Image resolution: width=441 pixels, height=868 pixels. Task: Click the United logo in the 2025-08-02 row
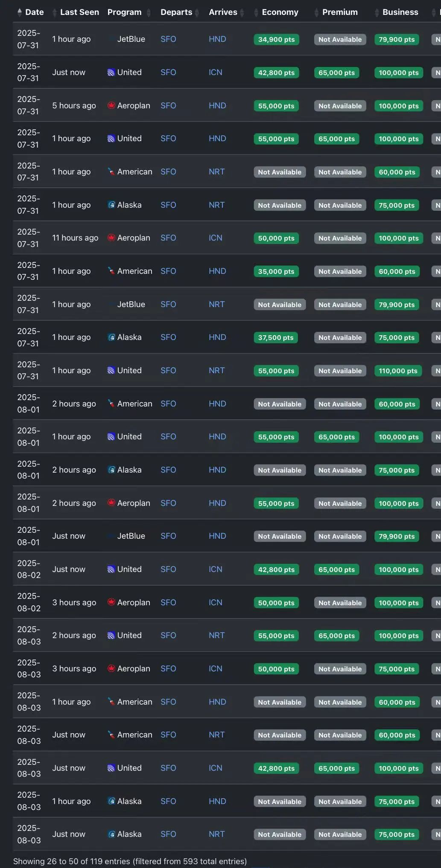111,569
